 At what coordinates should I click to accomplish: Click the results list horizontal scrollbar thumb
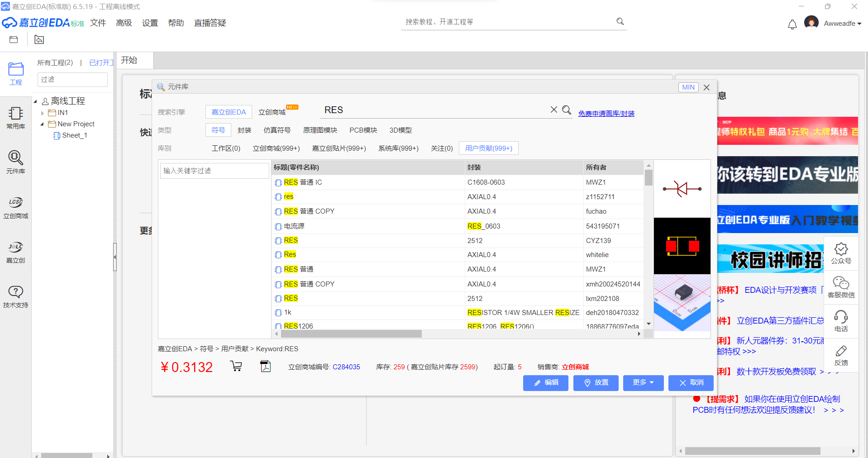point(351,334)
